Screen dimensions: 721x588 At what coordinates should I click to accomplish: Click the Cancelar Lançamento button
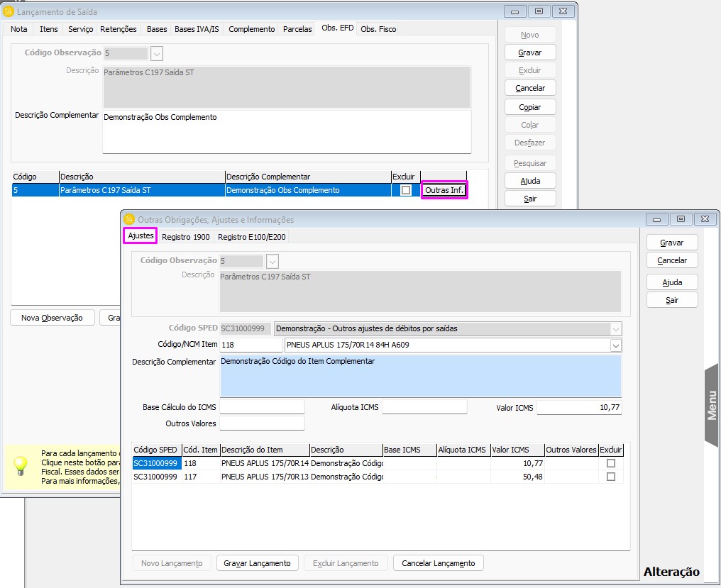[x=438, y=563]
